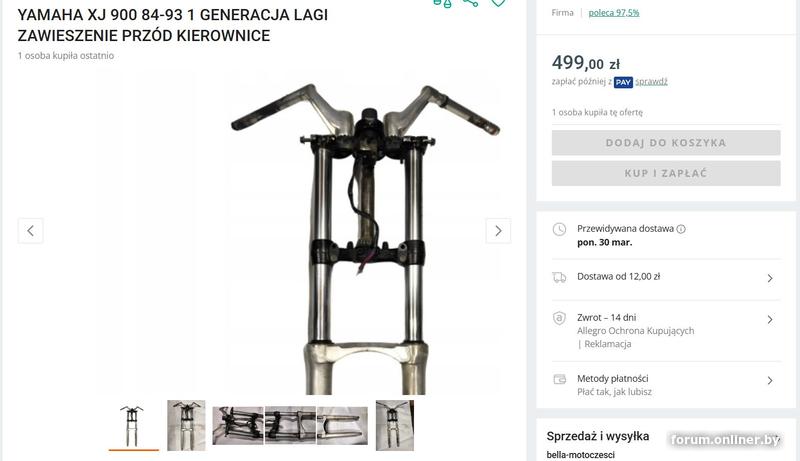Click the PAY badge icon
The height and width of the screenshot is (461, 800).
(623, 82)
